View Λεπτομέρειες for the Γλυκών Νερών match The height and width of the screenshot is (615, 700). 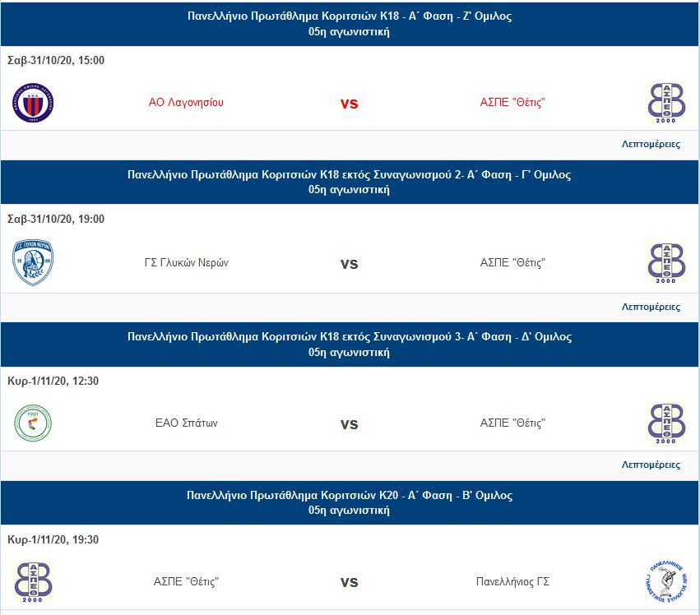tap(651, 307)
